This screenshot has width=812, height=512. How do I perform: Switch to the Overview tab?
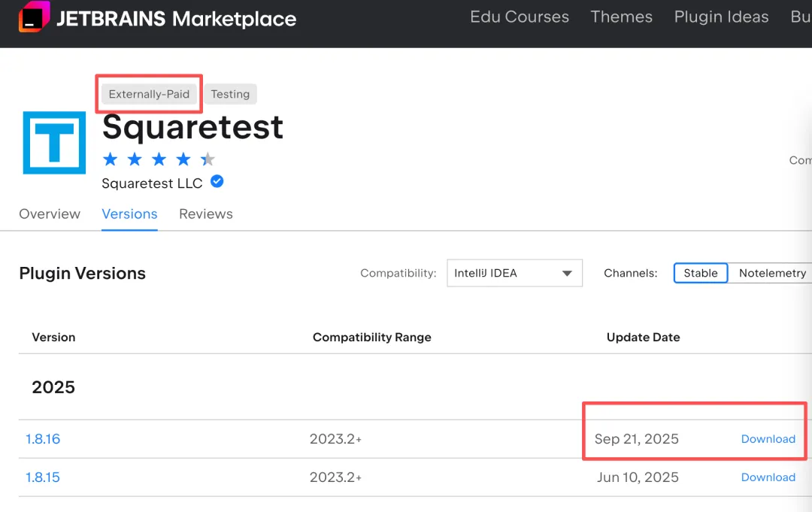[50, 214]
